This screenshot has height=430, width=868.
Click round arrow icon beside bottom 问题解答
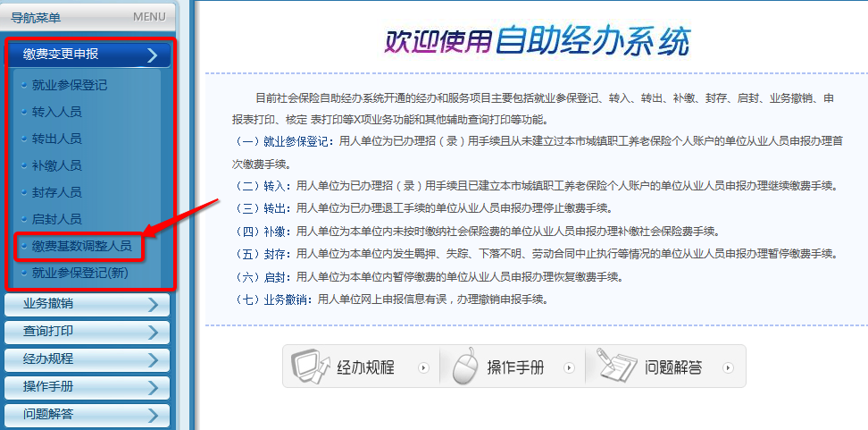(x=729, y=367)
